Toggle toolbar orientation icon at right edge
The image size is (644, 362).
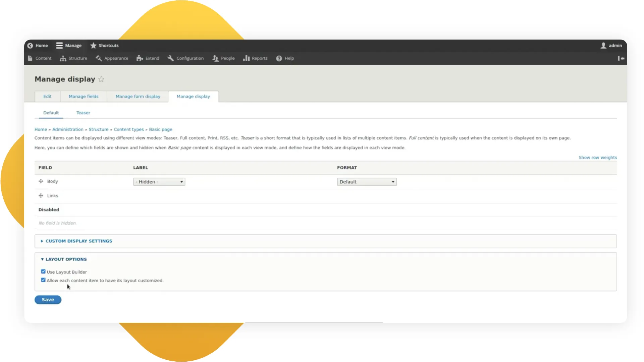click(621, 58)
